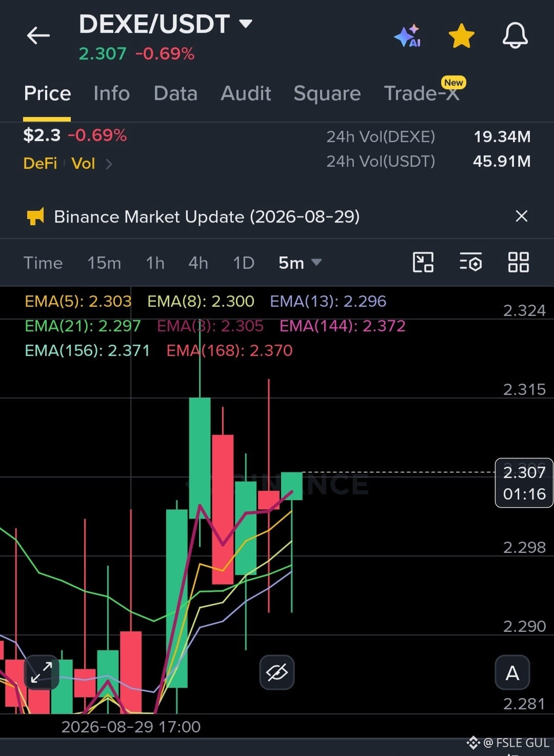Tap the 2.298 price axis label
The width and height of the screenshot is (554, 756).
click(524, 547)
